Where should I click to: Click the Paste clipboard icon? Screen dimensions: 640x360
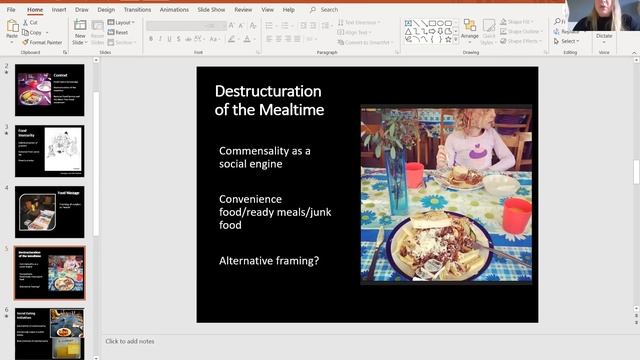(12, 27)
